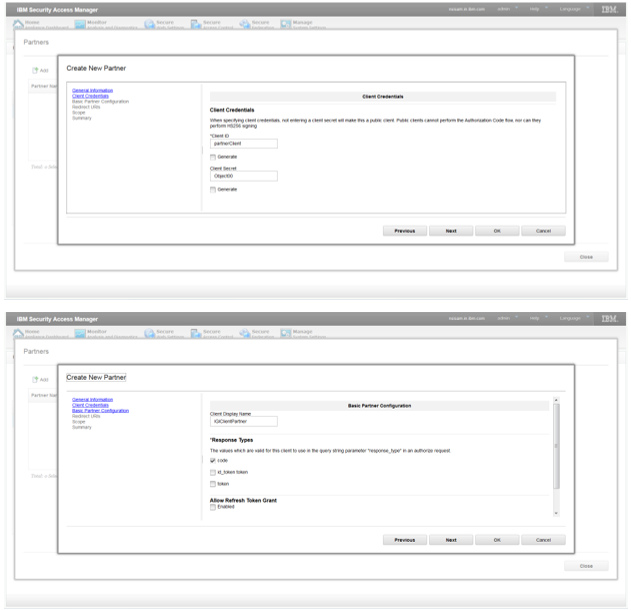The image size is (631, 610).
Task: Select Redirect URIs step in Basic Partner Configuration dialog
Action: pos(86,416)
